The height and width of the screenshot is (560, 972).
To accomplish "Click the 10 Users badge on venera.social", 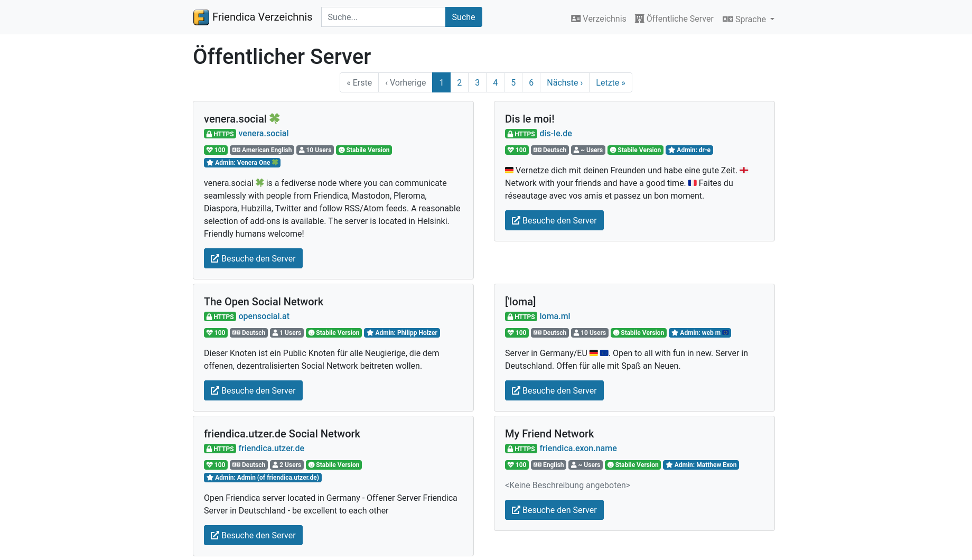I will pos(315,150).
